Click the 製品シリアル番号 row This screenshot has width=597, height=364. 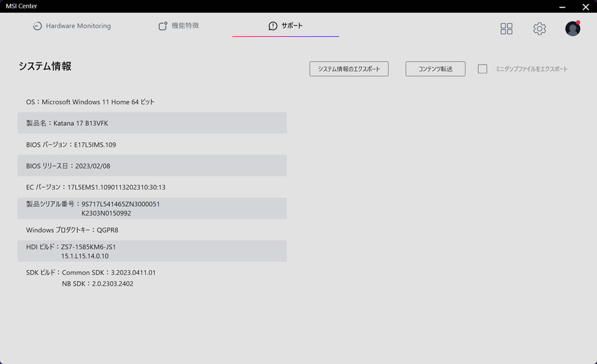[x=152, y=208]
